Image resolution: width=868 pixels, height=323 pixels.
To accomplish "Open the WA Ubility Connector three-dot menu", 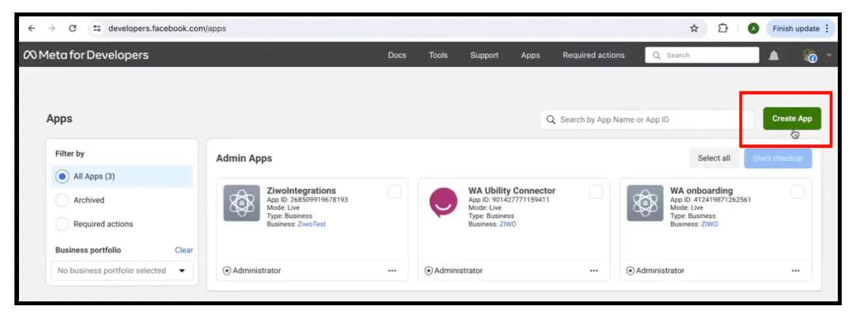I will click(594, 270).
